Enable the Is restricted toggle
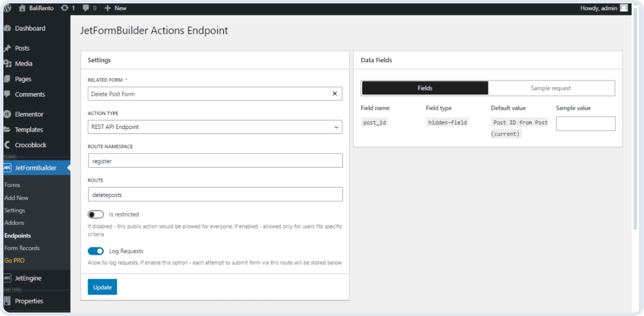The image size is (644, 316). pos(96,214)
